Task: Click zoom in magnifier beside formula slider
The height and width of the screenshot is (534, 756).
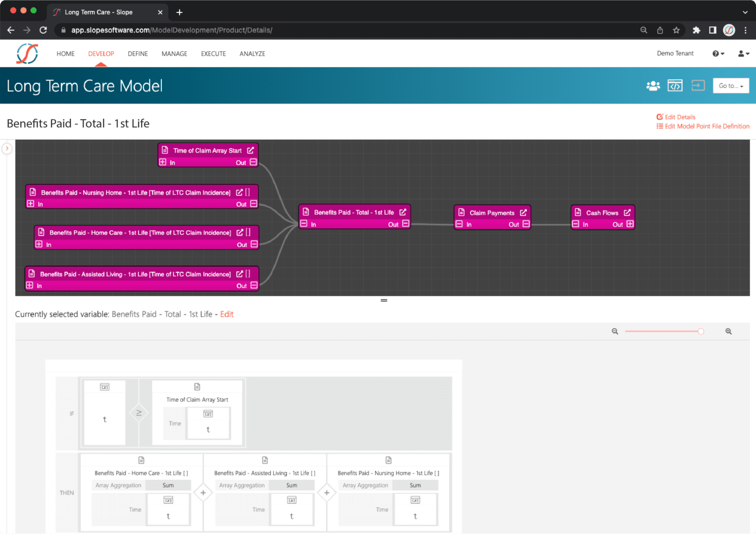Action: pyautogui.click(x=728, y=332)
